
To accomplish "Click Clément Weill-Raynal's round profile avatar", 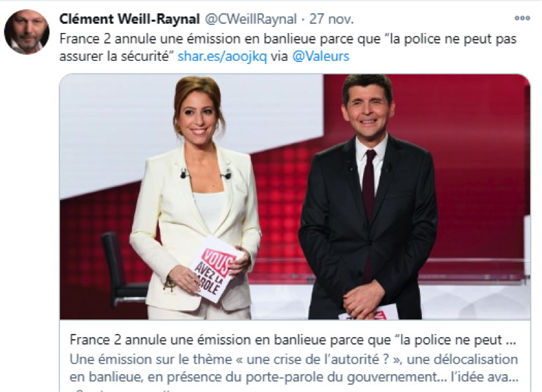I will coord(27,32).
